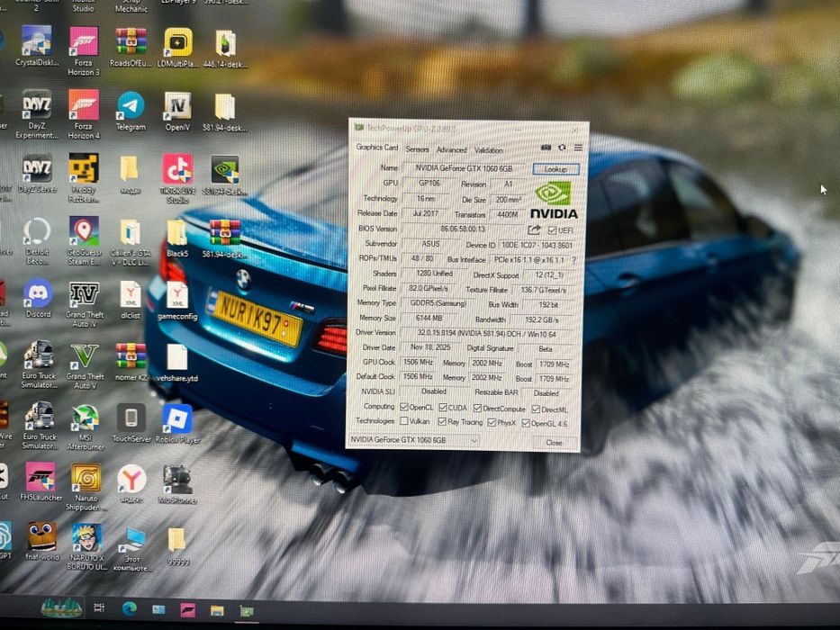Enable the Vulkan checkbox

pos(404,421)
